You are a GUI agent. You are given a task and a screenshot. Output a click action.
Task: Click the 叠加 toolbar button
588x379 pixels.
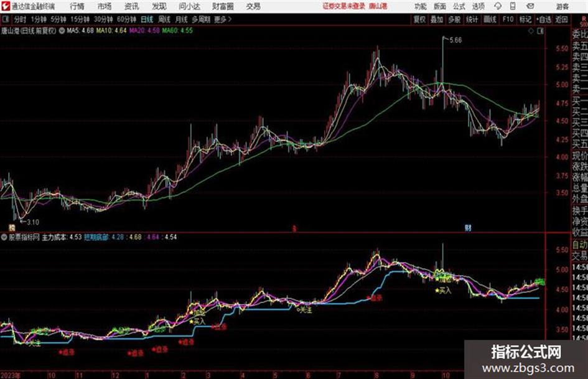[x=437, y=19]
